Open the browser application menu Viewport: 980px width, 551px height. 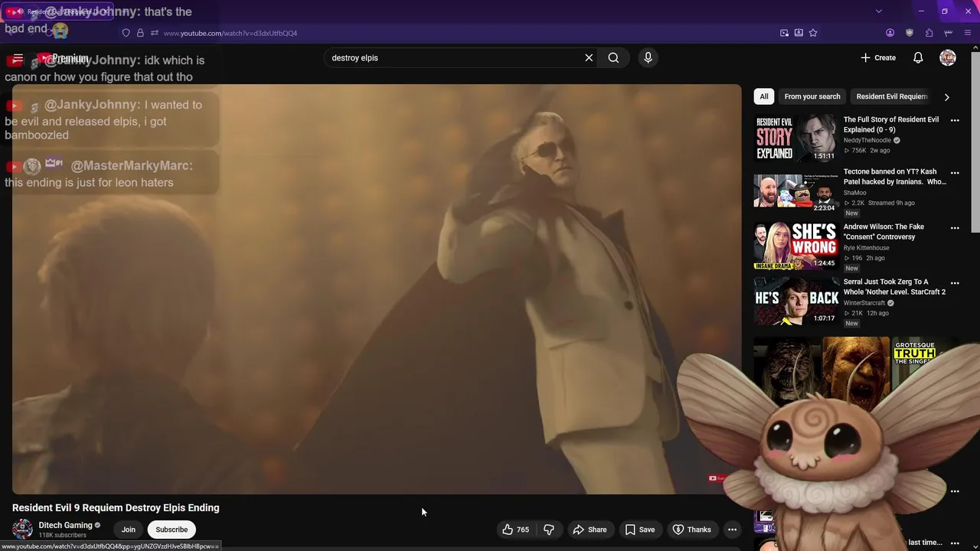969,33
